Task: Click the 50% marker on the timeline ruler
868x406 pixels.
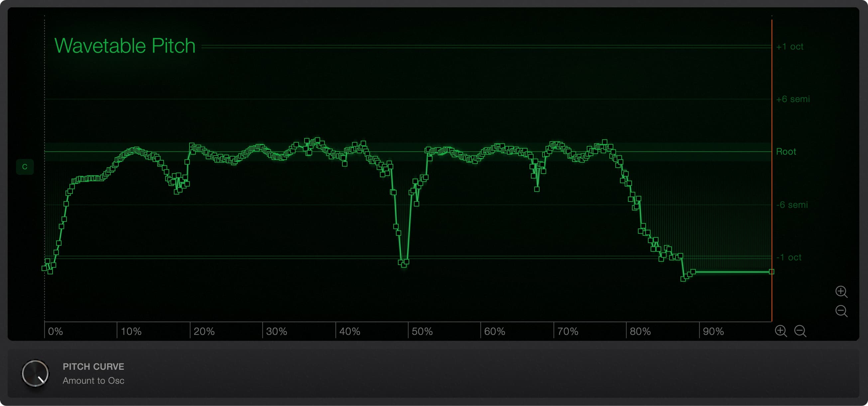Action: click(422, 331)
